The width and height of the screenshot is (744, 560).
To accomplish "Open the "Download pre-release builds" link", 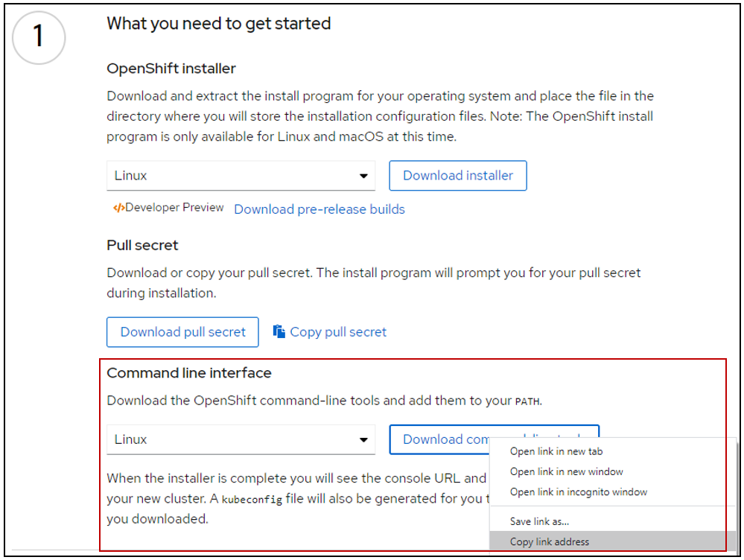I will coord(319,209).
